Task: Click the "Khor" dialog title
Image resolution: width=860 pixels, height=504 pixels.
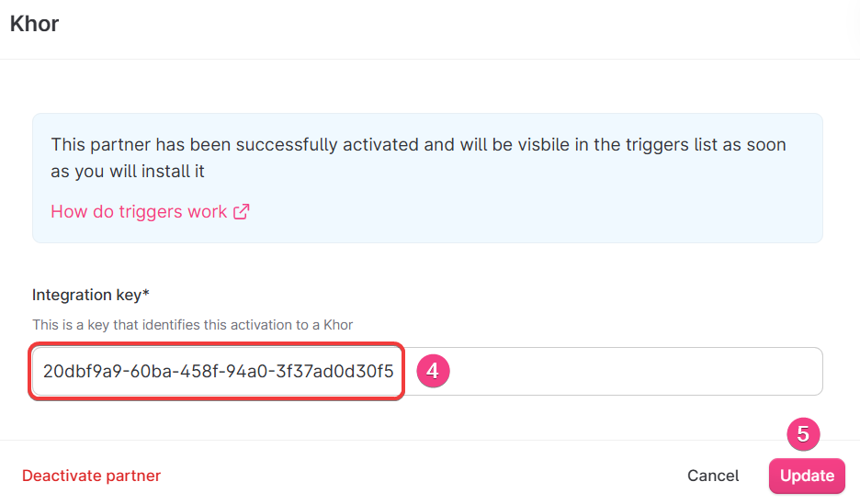Action: [x=34, y=24]
